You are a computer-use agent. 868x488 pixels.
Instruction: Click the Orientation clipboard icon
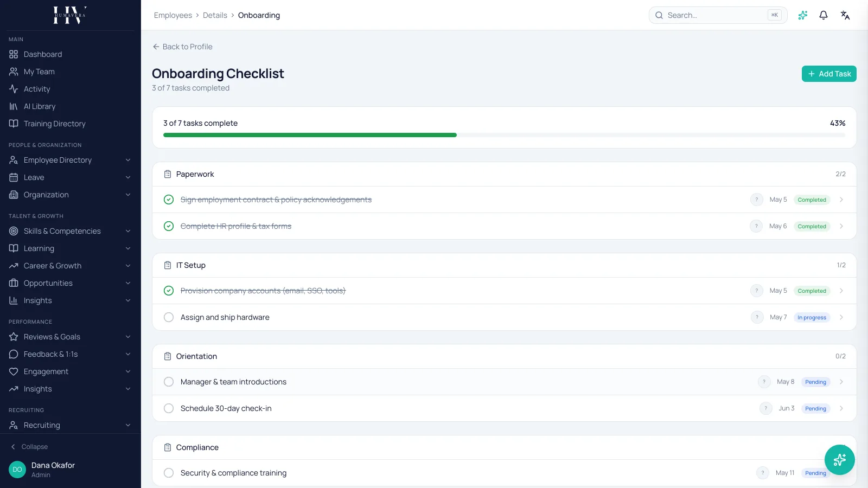[x=168, y=356]
